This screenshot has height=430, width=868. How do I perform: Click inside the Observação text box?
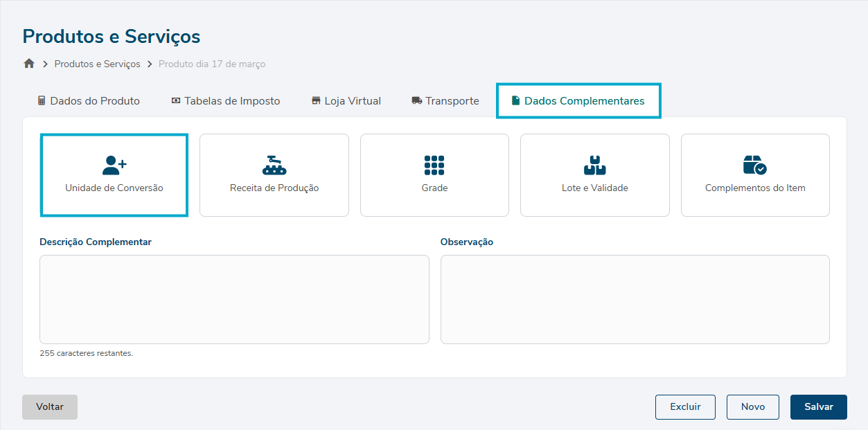(635, 299)
